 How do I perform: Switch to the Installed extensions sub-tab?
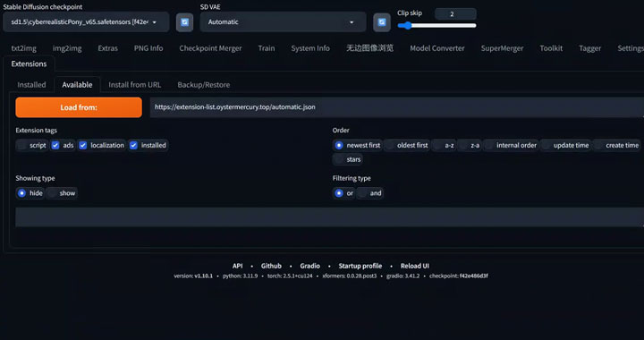click(31, 85)
